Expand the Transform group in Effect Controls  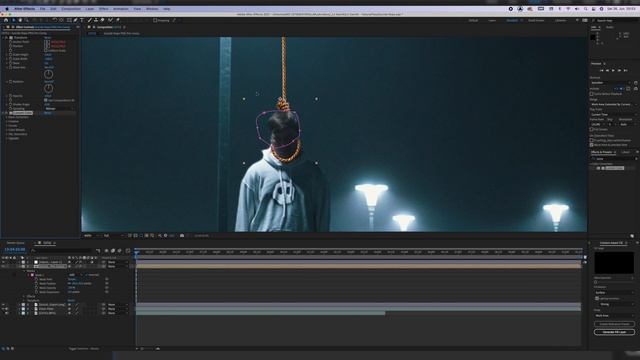[x=4, y=38]
